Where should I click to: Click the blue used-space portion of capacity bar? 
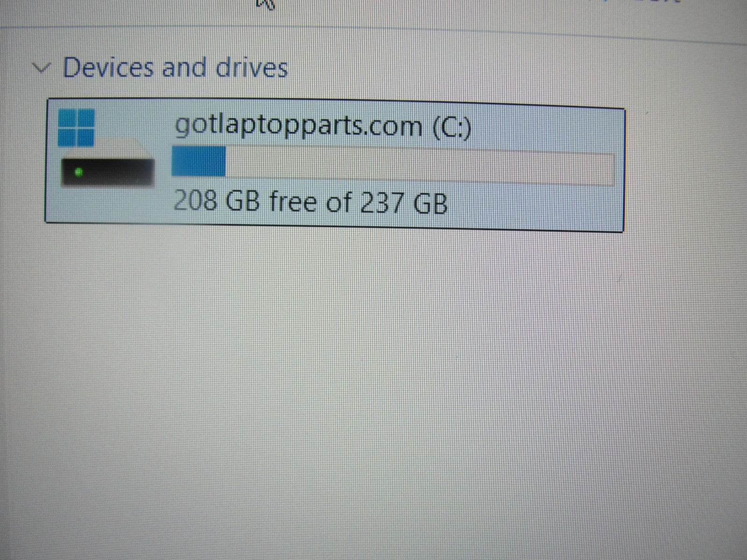199,161
